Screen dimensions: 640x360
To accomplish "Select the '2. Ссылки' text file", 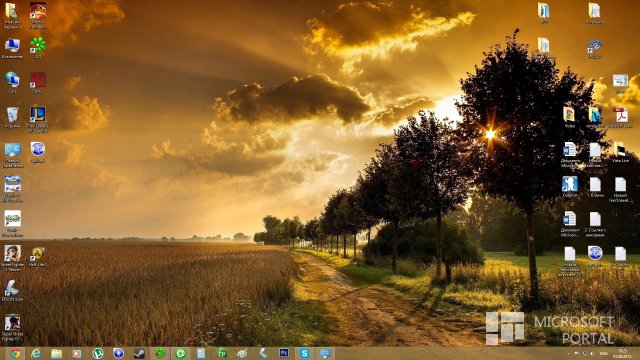I will (595, 224).
